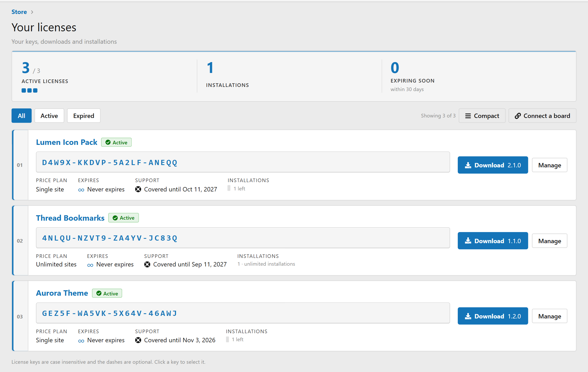Click infinity icon in Aurora Theme row

click(81, 341)
